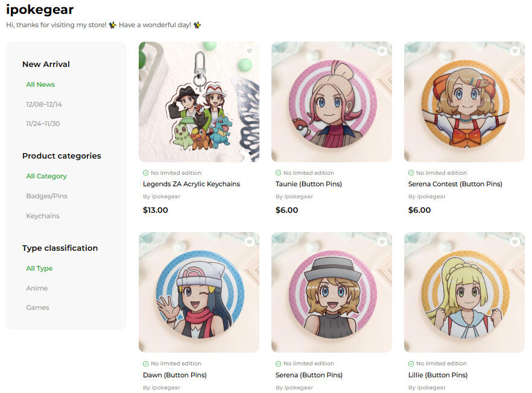This screenshot has height=393, width=532.
Task: Open the Dawn button pin image
Action: 199,292
